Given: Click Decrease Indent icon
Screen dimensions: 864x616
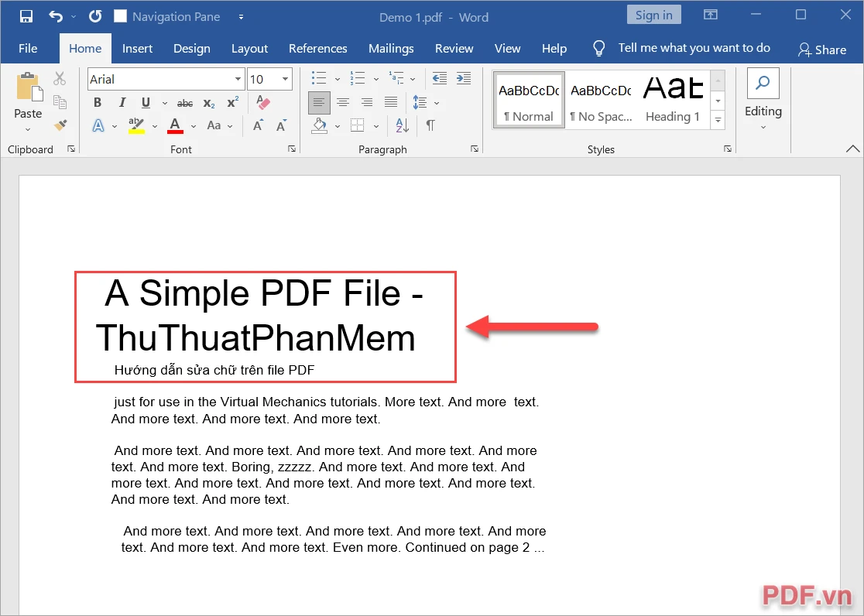Looking at the screenshot, I should click(x=439, y=78).
